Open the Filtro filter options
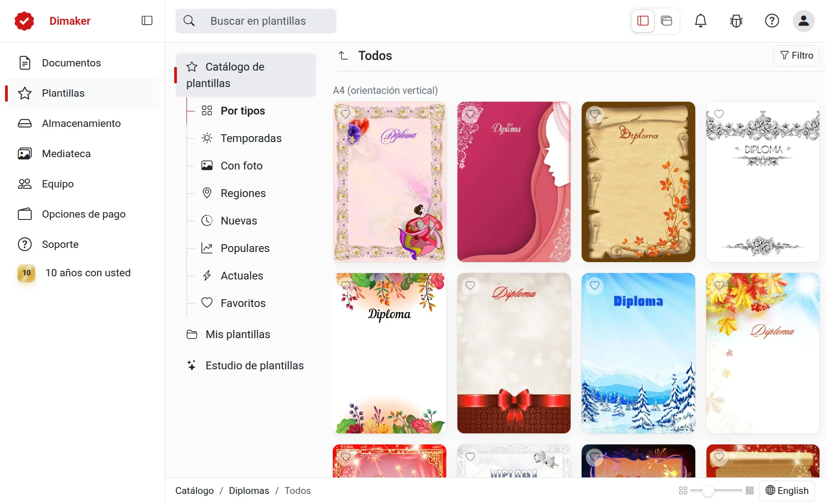825x504 pixels. point(797,55)
